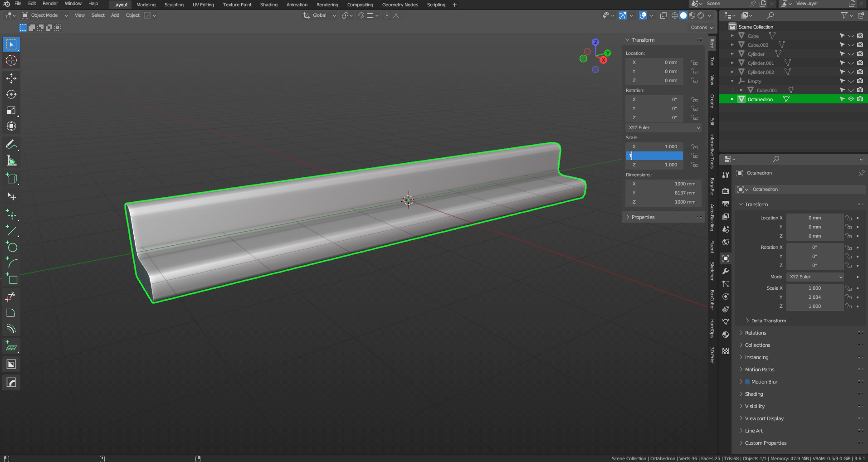Activate the Scale tool

(11, 111)
